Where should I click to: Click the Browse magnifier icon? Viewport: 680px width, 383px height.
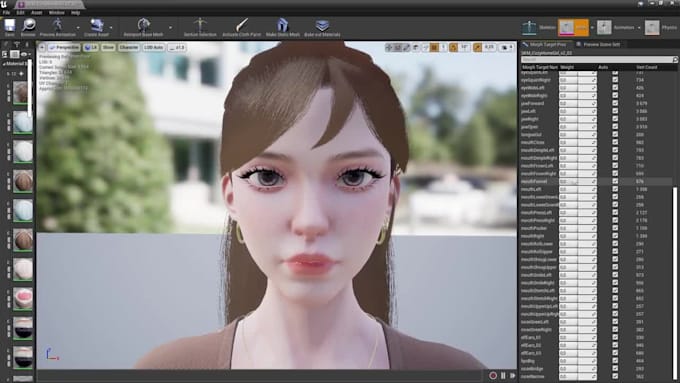(29, 26)
